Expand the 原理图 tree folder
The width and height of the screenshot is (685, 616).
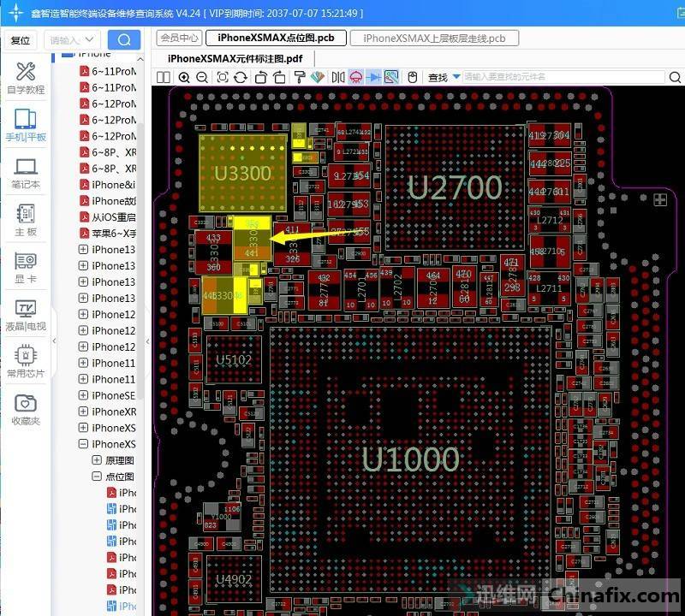(x=97, y=460)
